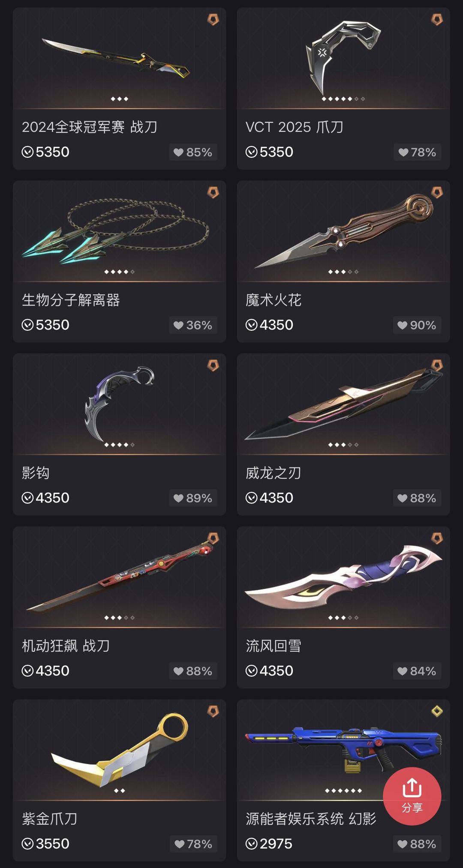Toggle the 90% heart on 魔术火花
This screenshot has width=463, height=868.
click(417, 325)
